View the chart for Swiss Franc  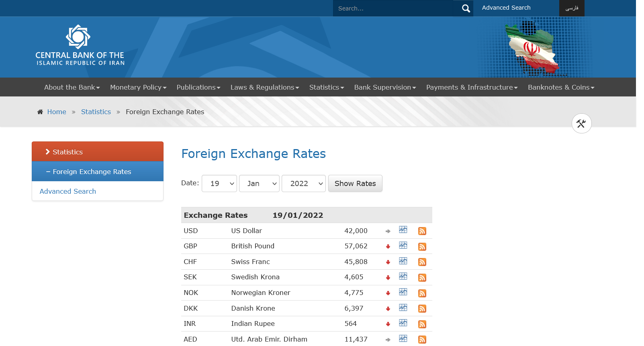point(403,261)
